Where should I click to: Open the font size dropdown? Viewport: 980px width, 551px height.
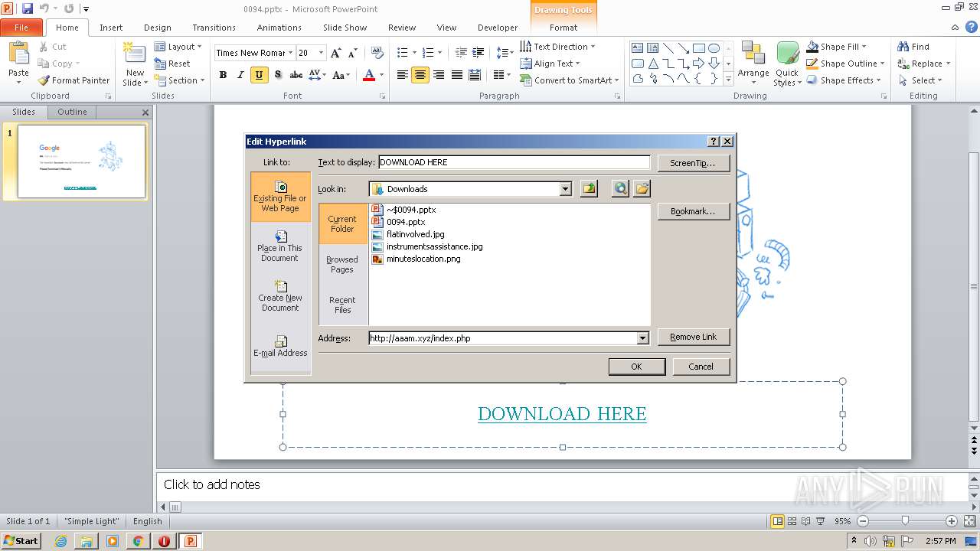(321, 53)
